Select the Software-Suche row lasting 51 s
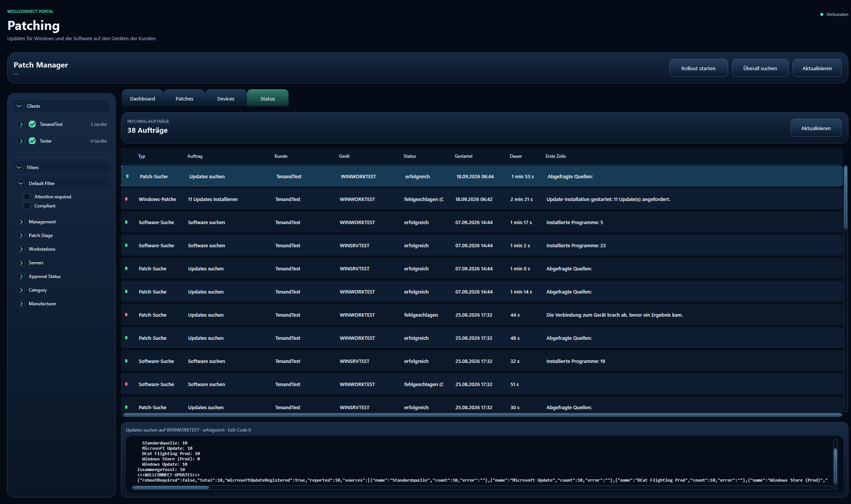This screenshot has height=504, width=851. [x=482, y=384]
